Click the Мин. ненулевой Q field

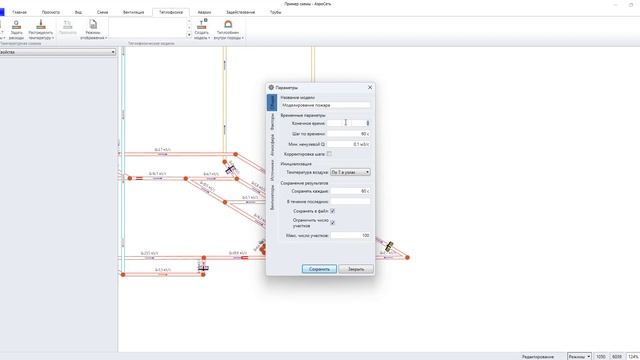pos(348,144)
